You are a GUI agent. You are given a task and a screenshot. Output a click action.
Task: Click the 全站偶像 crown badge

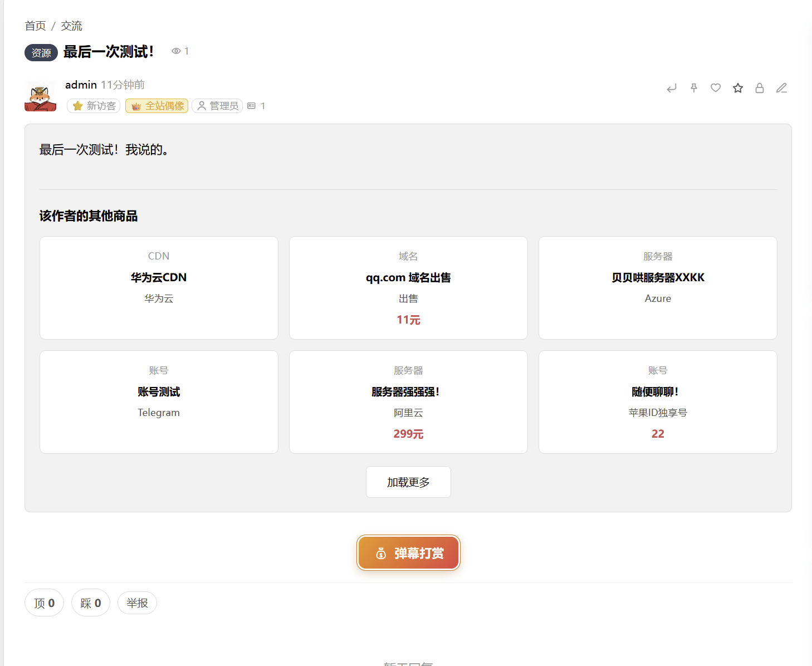click(156, 106)
